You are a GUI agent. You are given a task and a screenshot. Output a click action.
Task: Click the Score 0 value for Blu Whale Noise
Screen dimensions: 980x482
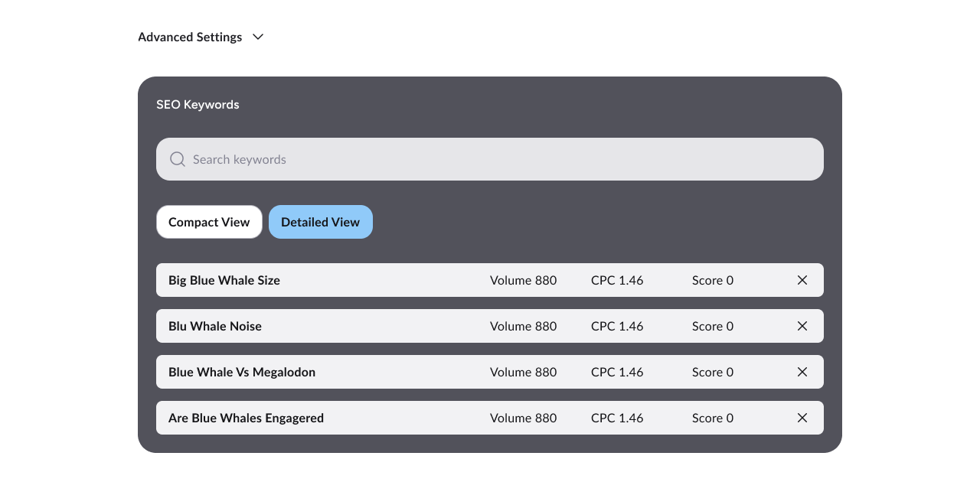click(x=712, y=326)
